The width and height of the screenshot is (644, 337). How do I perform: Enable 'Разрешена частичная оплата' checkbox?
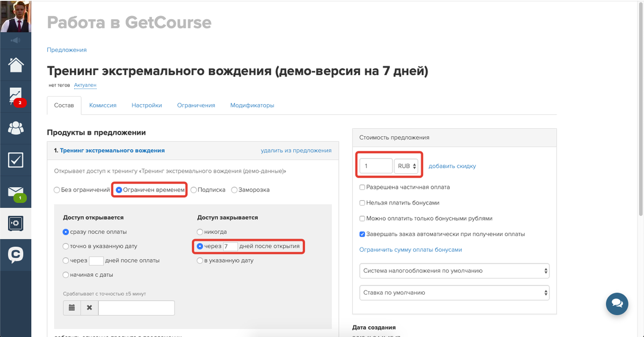(x=363, y=187)
